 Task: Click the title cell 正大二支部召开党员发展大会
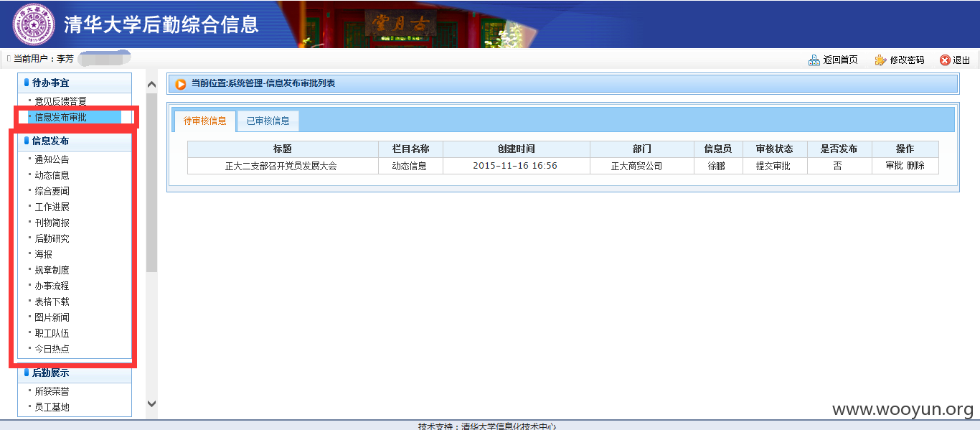pyautogui.click(x=281, y=166)
